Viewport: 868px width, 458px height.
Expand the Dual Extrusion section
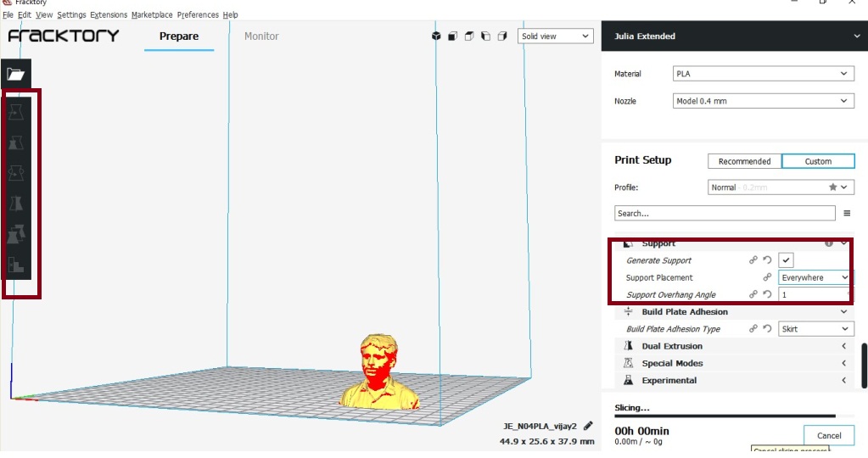tap(734, 346)
